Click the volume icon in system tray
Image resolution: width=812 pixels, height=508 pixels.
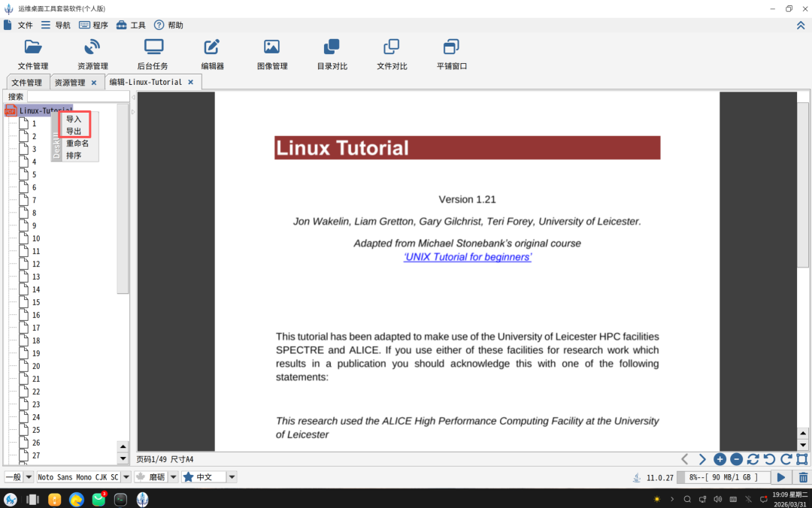pyautogui.click(x=718, y=499)
